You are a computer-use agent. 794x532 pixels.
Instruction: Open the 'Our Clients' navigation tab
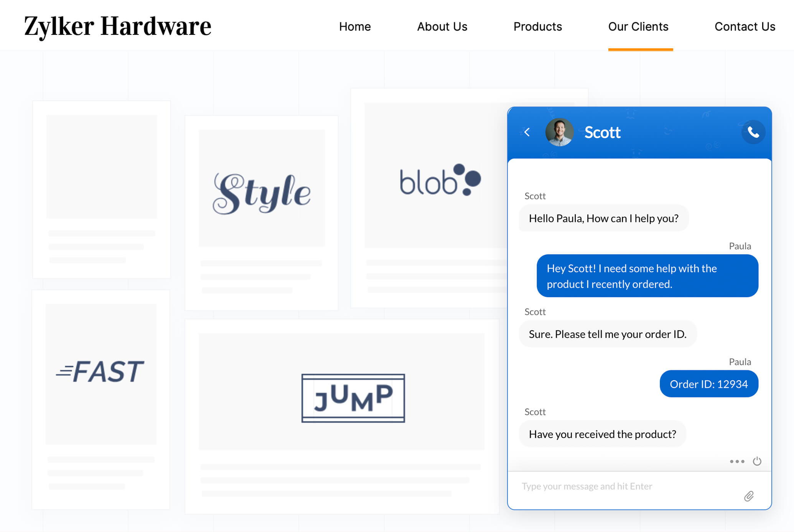pos(638,26)
